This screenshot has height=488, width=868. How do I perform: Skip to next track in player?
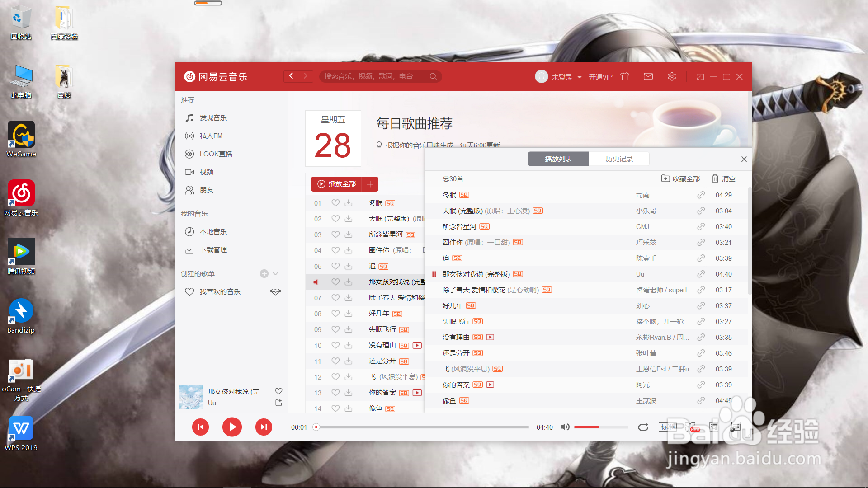(264, 427)
